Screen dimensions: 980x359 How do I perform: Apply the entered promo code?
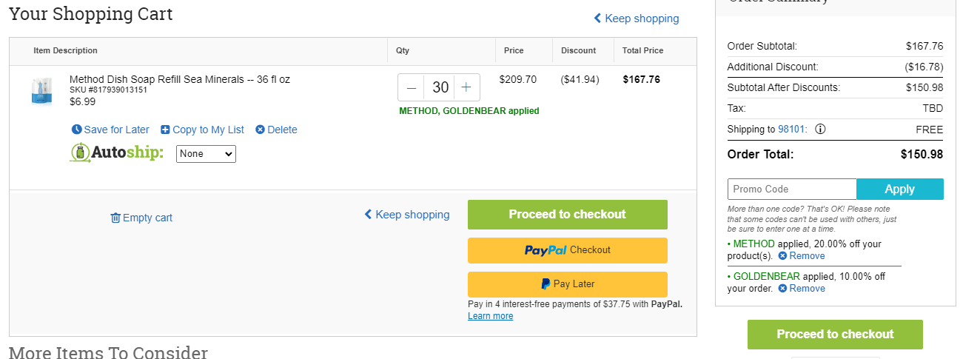(900, 189)
